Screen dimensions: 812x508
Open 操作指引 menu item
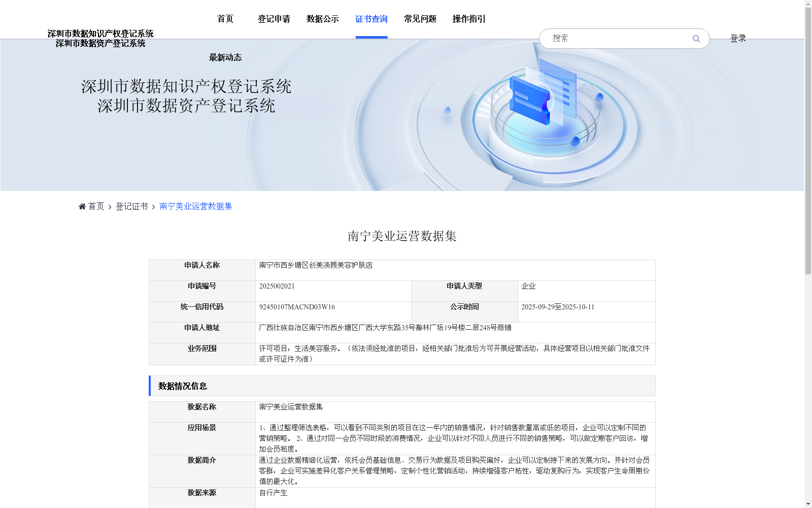tap(469, 19)
